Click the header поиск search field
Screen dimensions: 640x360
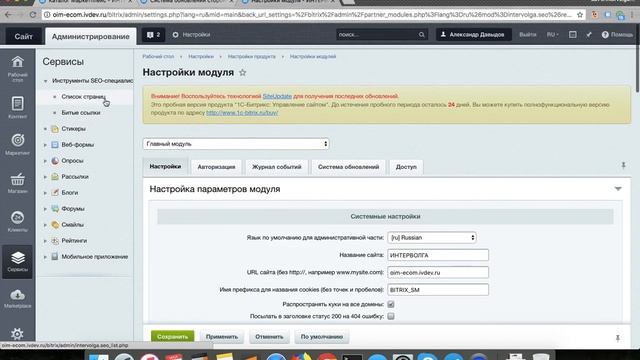pyautogui.click(x=377, y=35)
